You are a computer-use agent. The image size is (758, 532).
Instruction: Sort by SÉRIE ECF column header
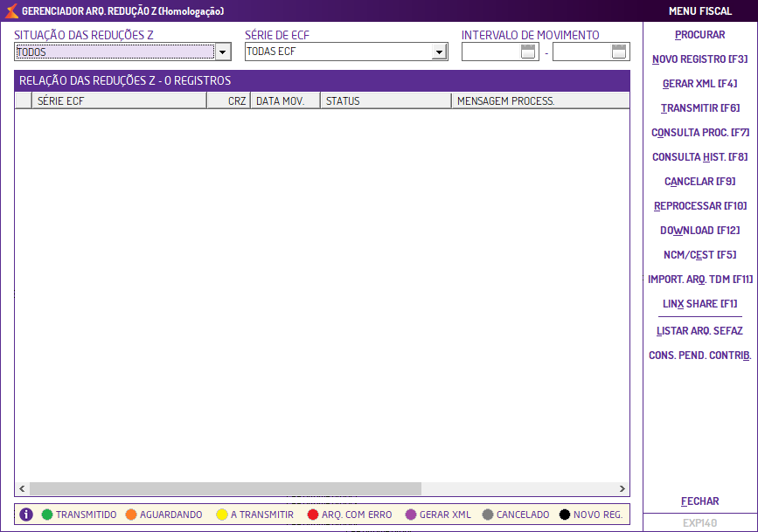pyautogui.click(x=119, y=101)
